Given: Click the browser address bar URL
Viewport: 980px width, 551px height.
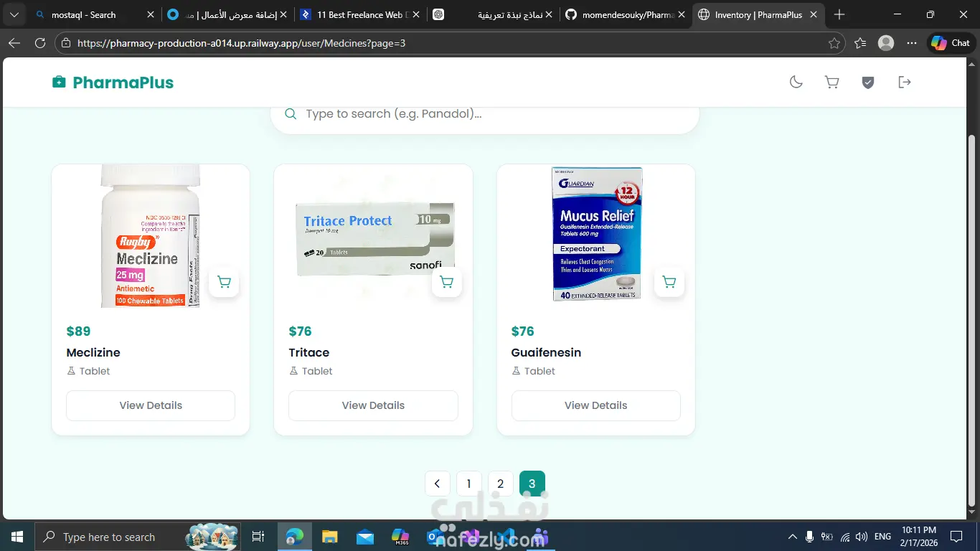Looking at the screenshot, I should (x=241, y=43).
